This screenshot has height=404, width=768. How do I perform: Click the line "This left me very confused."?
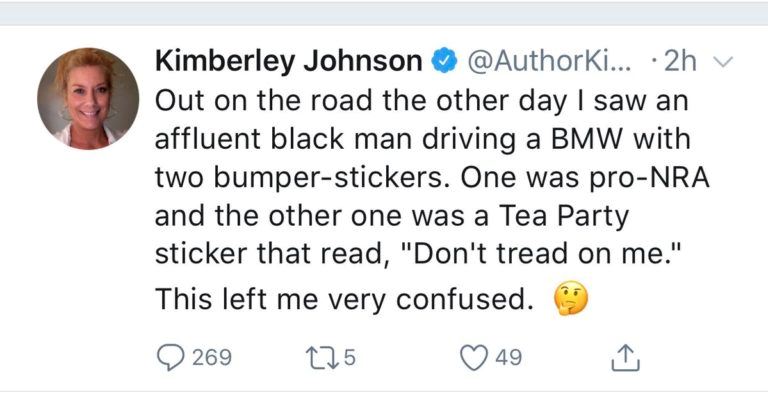coord(341,299)
